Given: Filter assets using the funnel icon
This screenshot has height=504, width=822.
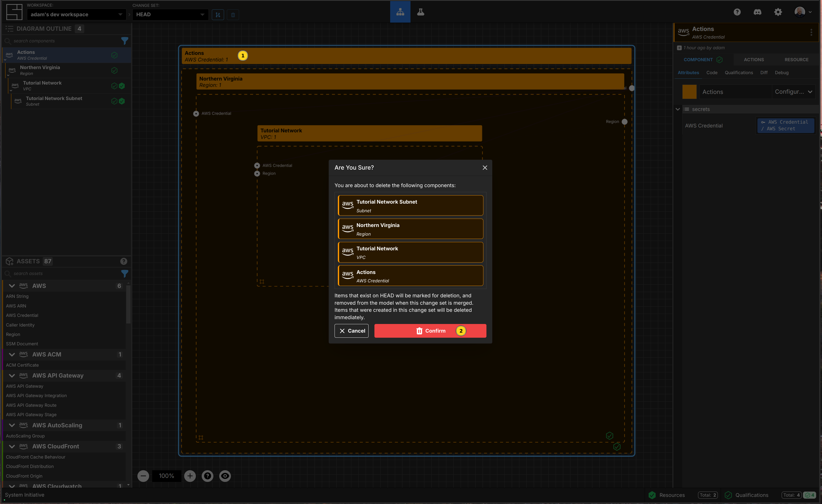Looking at the screenshot, I should pyautogui.click(x=124, y=273).
